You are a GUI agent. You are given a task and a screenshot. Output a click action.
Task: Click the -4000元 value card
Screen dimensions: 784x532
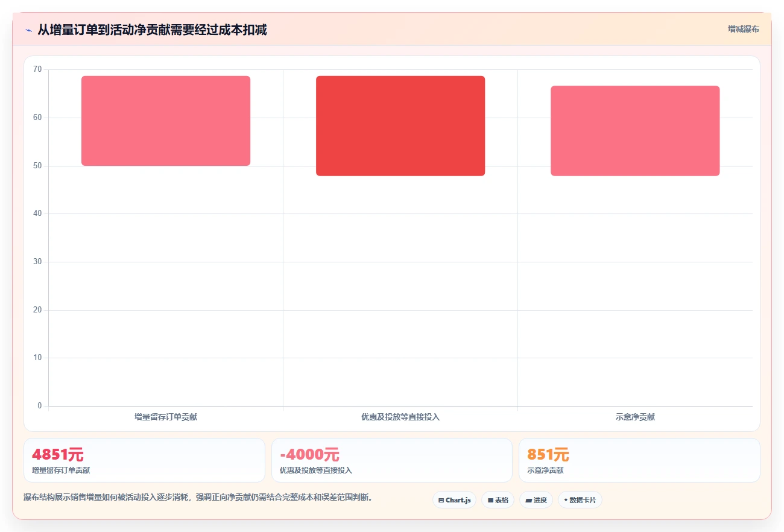click(x=392, y=460)
